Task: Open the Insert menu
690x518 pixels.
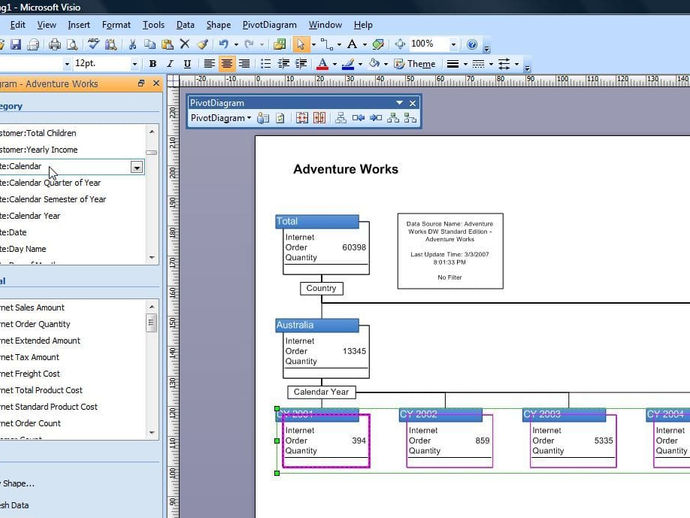Action: [x=79, y=25]
